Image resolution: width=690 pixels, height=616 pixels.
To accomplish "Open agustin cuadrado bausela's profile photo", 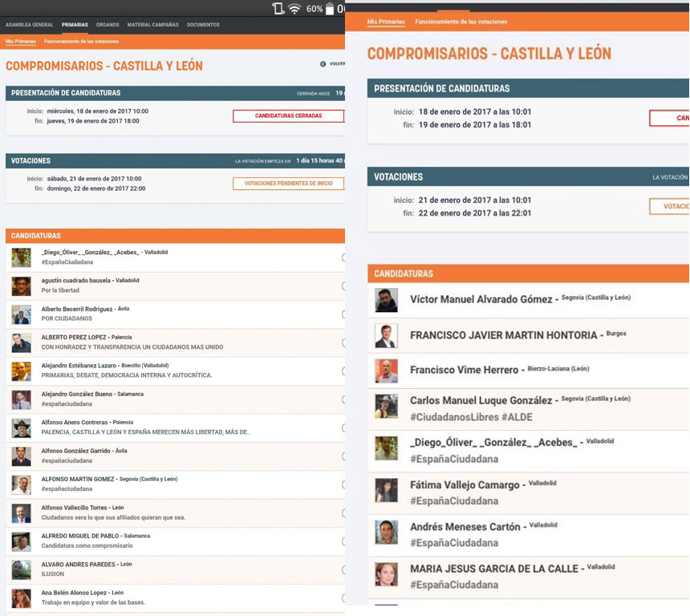I will [21, 286].
